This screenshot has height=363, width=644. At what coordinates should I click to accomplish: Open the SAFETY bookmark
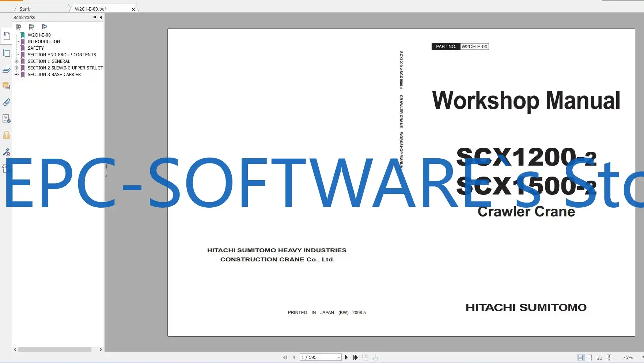click(36, 48)
